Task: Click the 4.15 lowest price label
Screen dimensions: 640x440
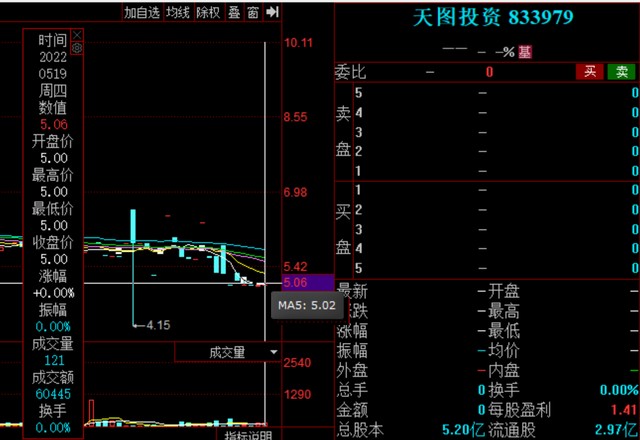Action: click(158, 325)
